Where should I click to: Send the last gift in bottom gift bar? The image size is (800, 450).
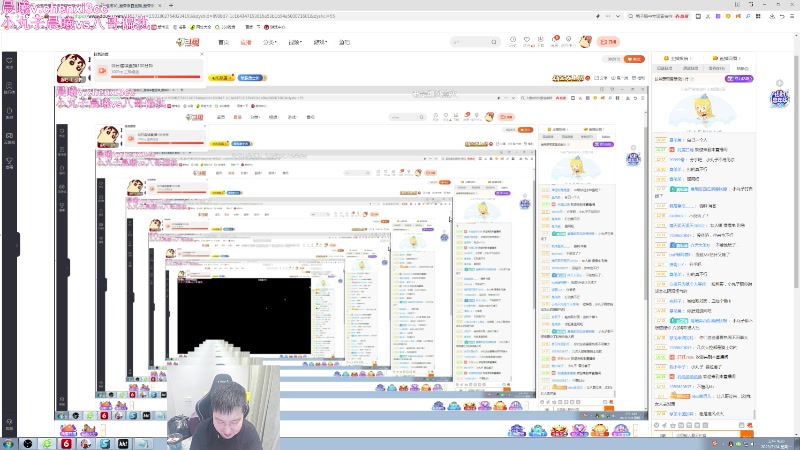pyautogui.click(x=620, y=430)
